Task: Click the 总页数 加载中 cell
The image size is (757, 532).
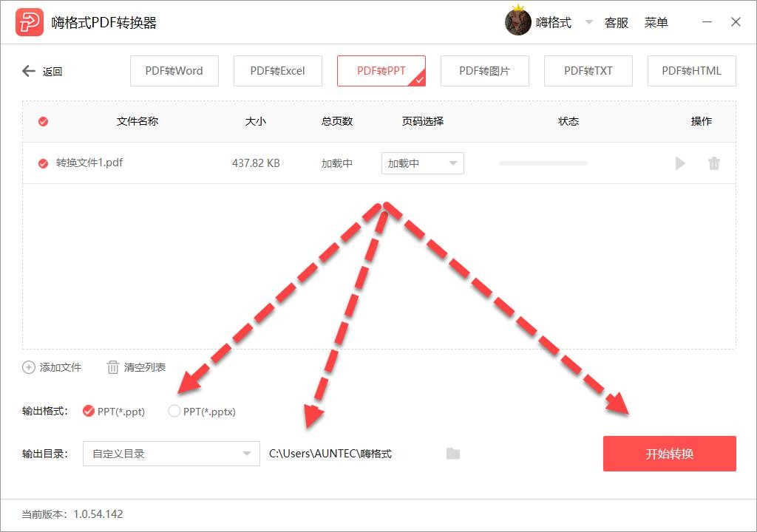Action: (337, 163)
